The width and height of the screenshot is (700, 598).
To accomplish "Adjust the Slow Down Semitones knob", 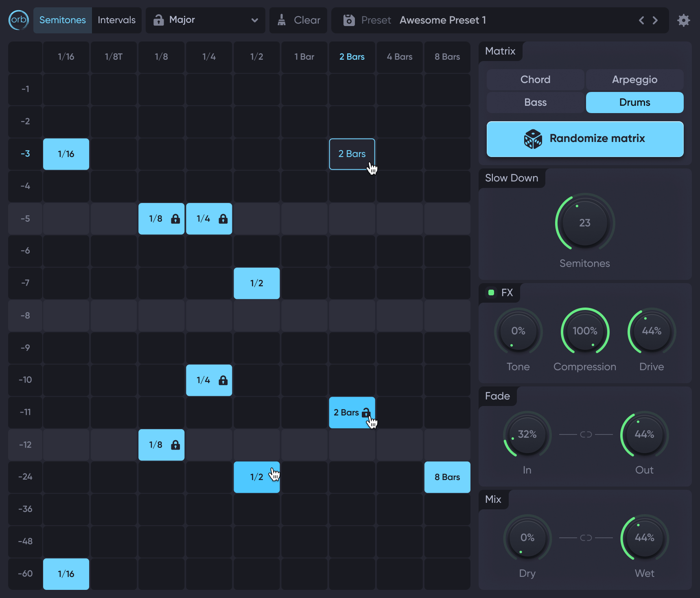I will point(585,223).
